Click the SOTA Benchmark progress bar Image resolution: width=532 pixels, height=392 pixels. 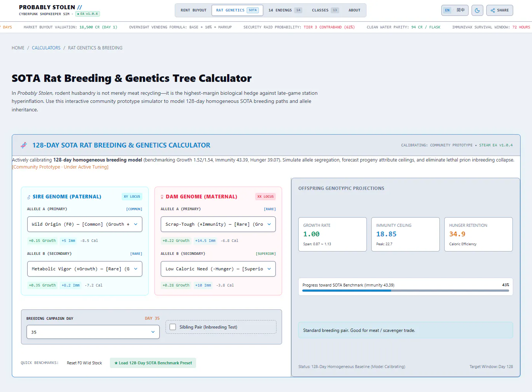tap(406, 291)
